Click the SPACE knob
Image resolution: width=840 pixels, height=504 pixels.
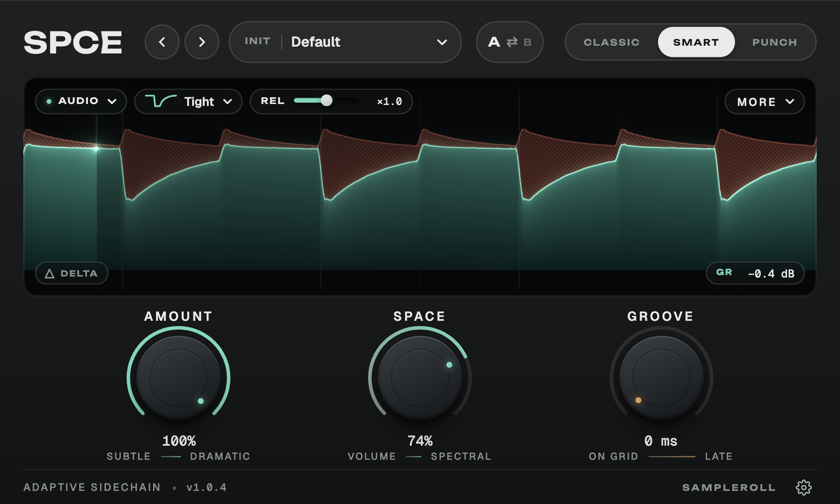(x=420, y=378)
